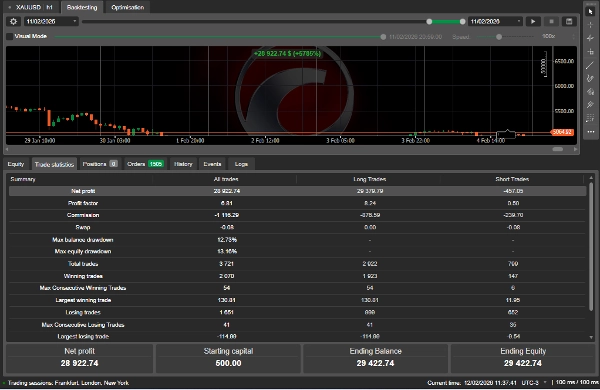Open the Positions tab

100,164
